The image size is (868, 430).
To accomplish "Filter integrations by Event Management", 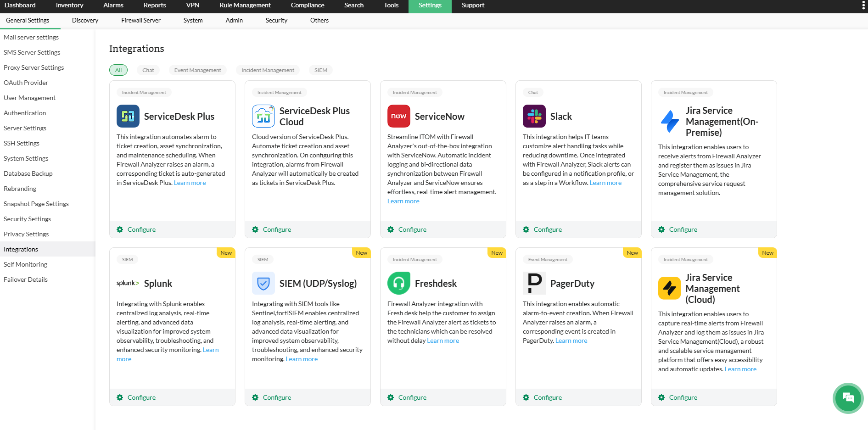I will tap(198, 70).
